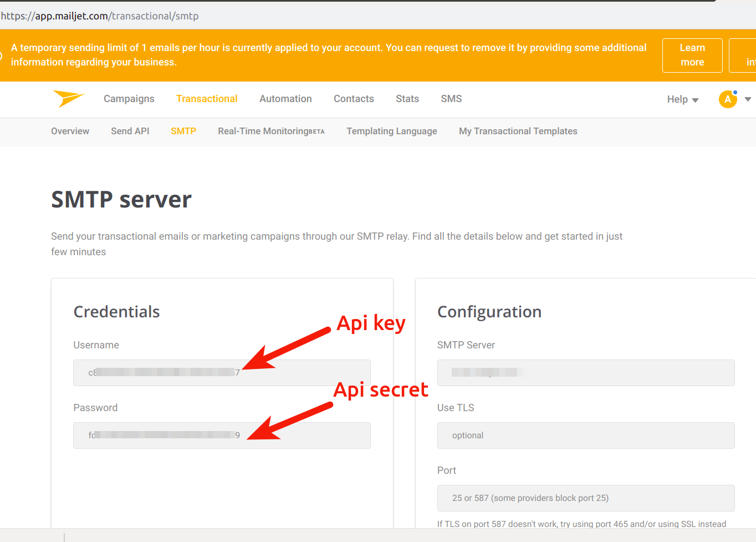Open the Templating Language tab
This screenshot has width=756, height=542.
[x=392, y=131]
